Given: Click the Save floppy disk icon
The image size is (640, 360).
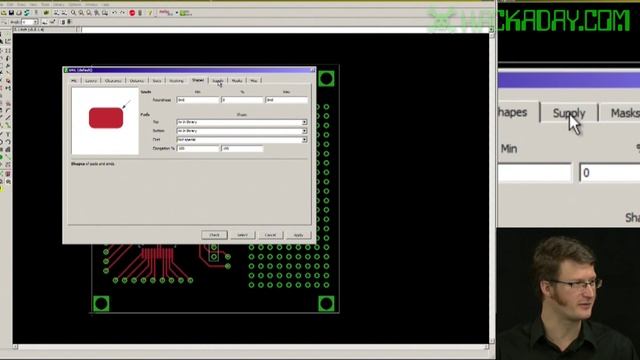Looking at the screenshot, I should 11,13.
